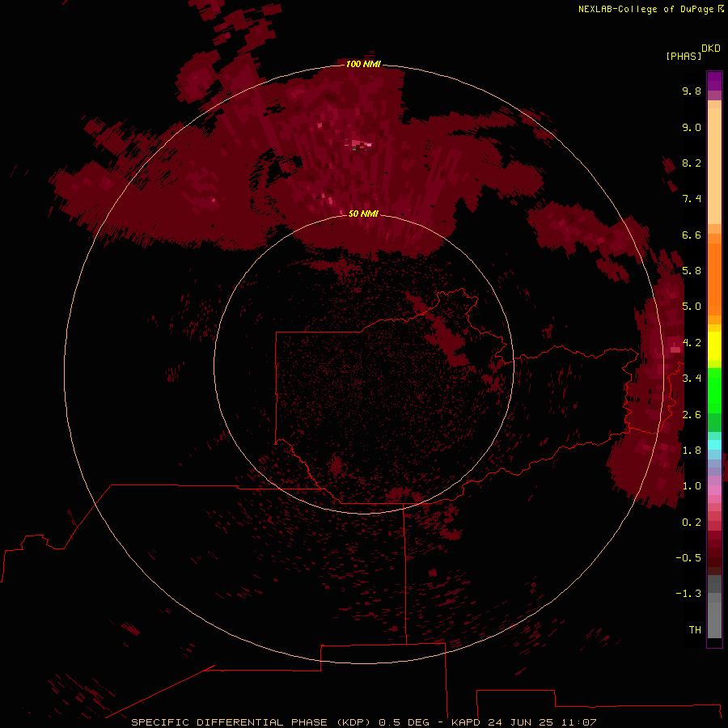Image resolution: width=728 pixels, height=728 pixels.
Task: Click the 1.0 legend value
Action: click(x=692, y=486)
